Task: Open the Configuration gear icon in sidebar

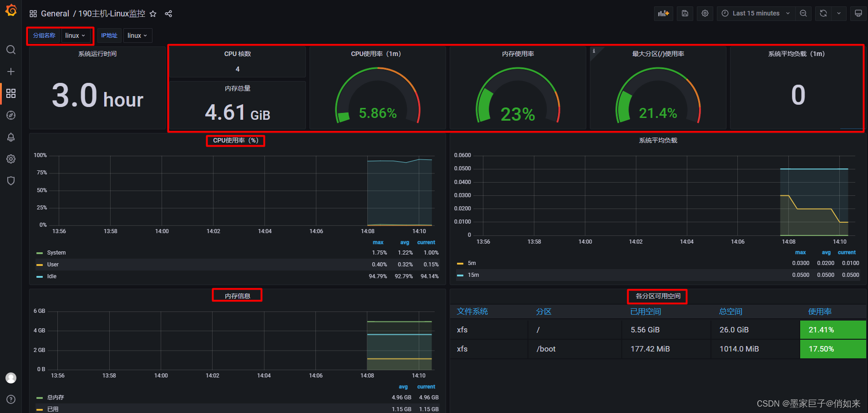Action: [11, 159]
